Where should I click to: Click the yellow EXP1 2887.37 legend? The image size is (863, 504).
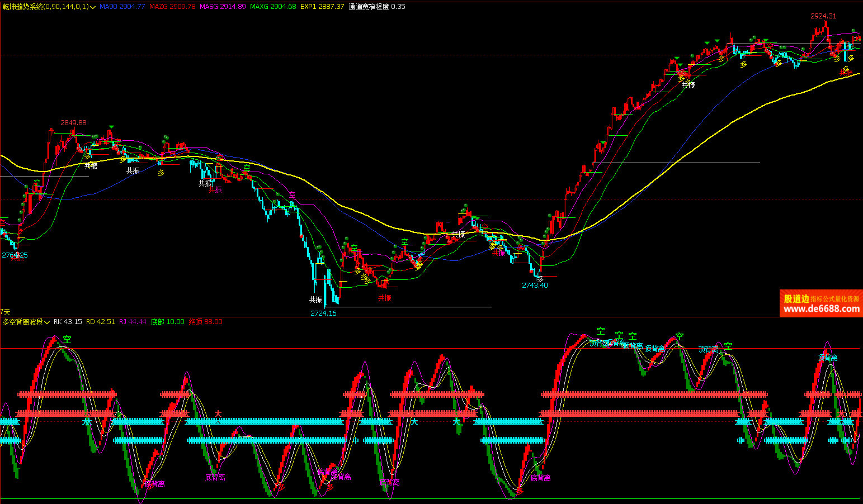(322, 7)
